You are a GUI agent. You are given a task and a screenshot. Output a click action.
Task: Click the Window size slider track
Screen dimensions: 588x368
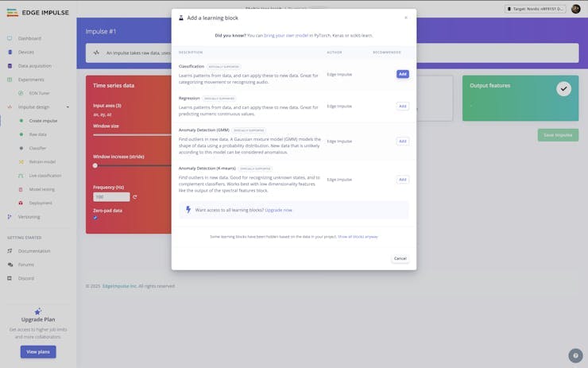pos(132,134)
